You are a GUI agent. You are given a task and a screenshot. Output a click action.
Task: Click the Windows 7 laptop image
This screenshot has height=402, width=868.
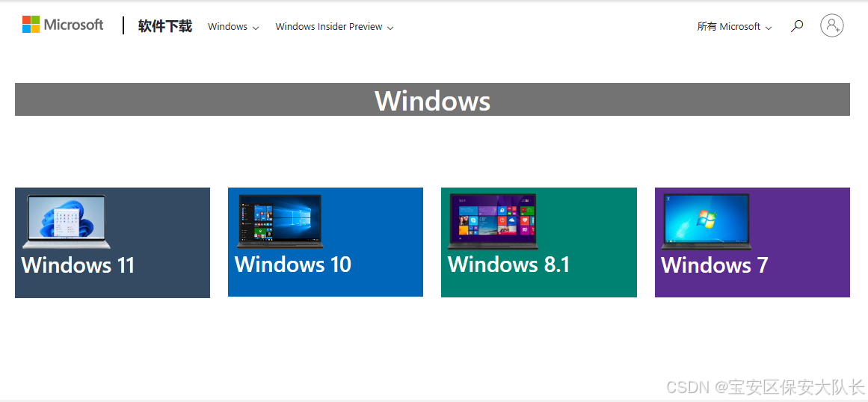[706, 221]
